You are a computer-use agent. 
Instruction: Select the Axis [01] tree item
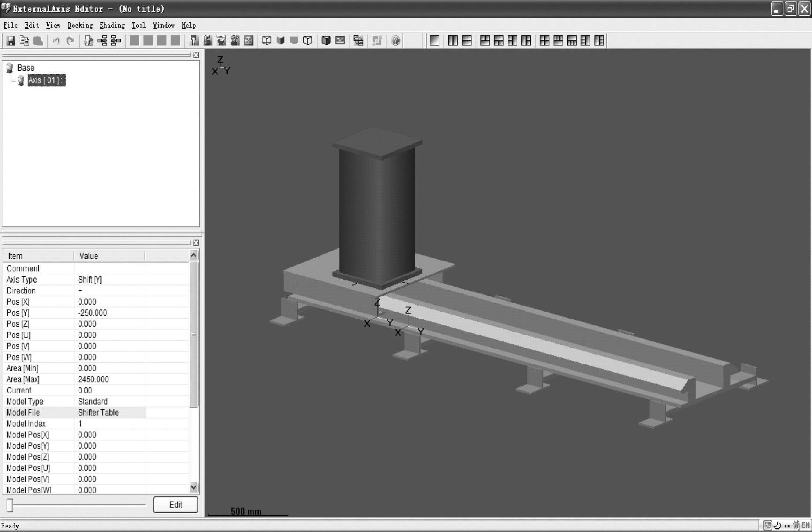tap(45, 80)
